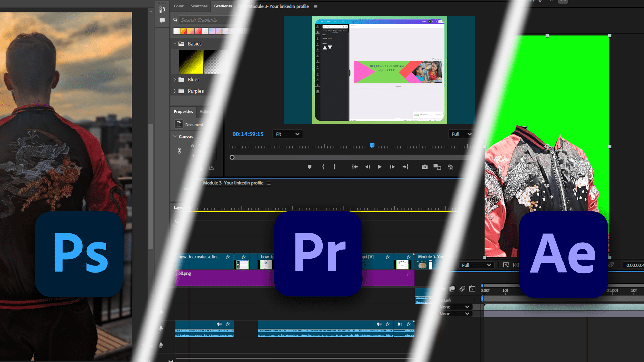Click the Add Marker icon
This screenshot has width=644, height=362.
(x=309, y=167)
